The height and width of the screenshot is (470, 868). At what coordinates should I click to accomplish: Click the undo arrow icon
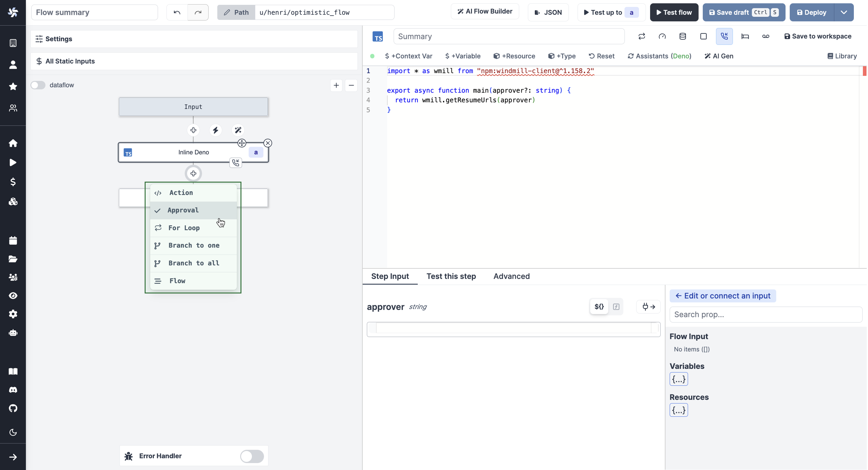click(177, 11)
